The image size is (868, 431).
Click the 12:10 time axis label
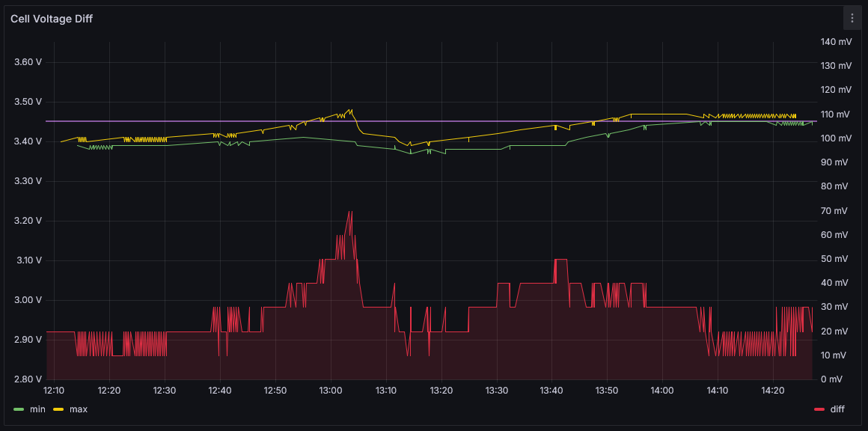click(x=54, y=391)
